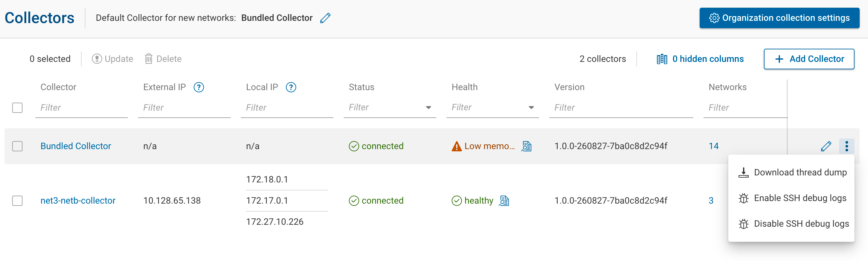Select all collectors with the header checkbox
This screenshot has width=868, height=261.
(17, 108)
